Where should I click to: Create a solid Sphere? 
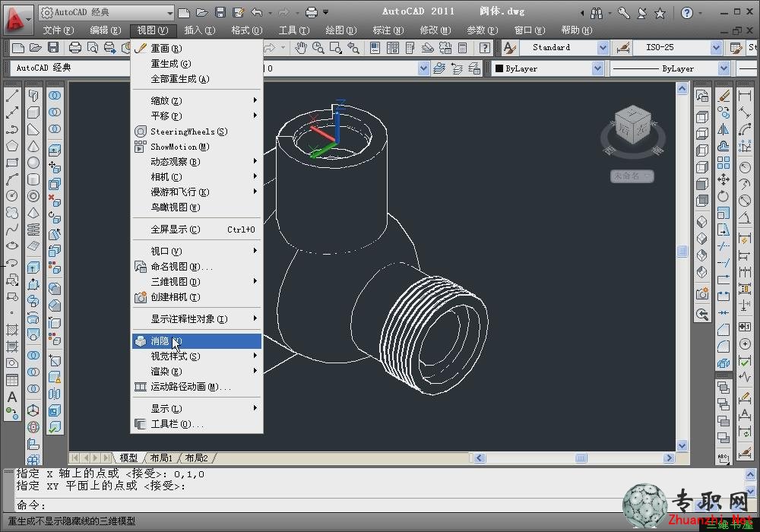tap(33, 163)
